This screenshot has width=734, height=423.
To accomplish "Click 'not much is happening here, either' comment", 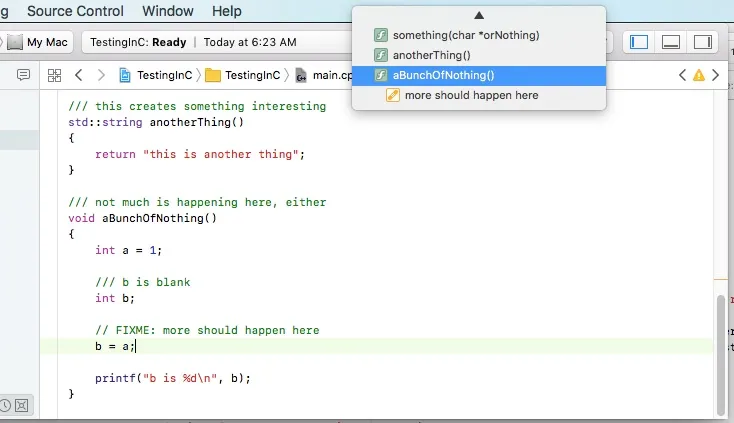I will (x=197, y=203).
